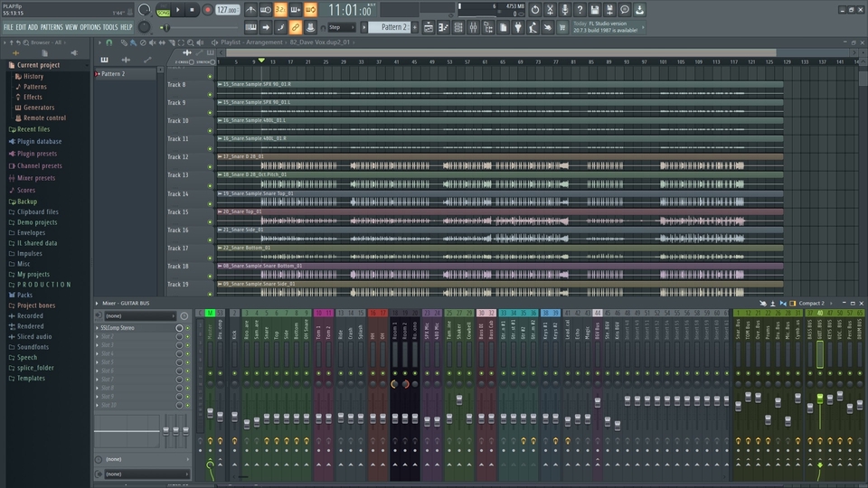The width and height of the screenshot is (868, 488).
Task: Toggle playlist magnet snap icon
Action: pos(109,42)
